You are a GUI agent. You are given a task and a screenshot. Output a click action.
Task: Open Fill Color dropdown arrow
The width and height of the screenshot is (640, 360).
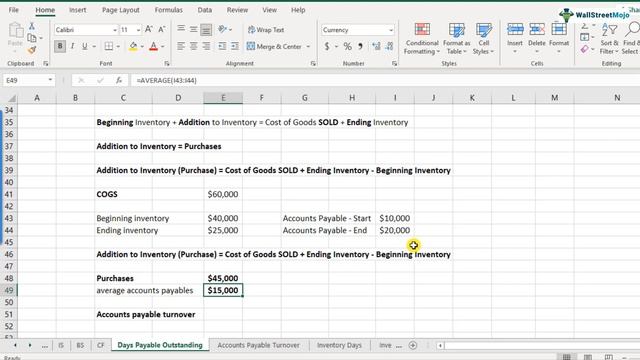pos(142,47)
